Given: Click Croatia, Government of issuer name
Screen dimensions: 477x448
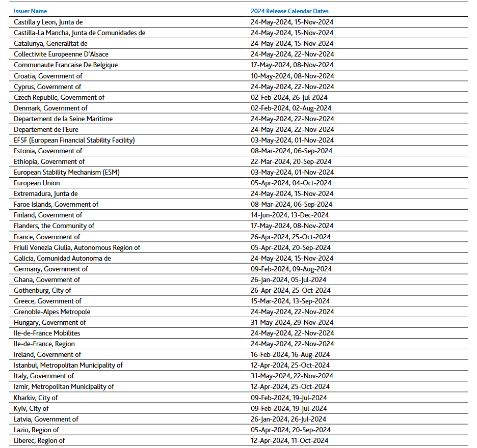Looking at the screenshot, I should pos(48,76).
